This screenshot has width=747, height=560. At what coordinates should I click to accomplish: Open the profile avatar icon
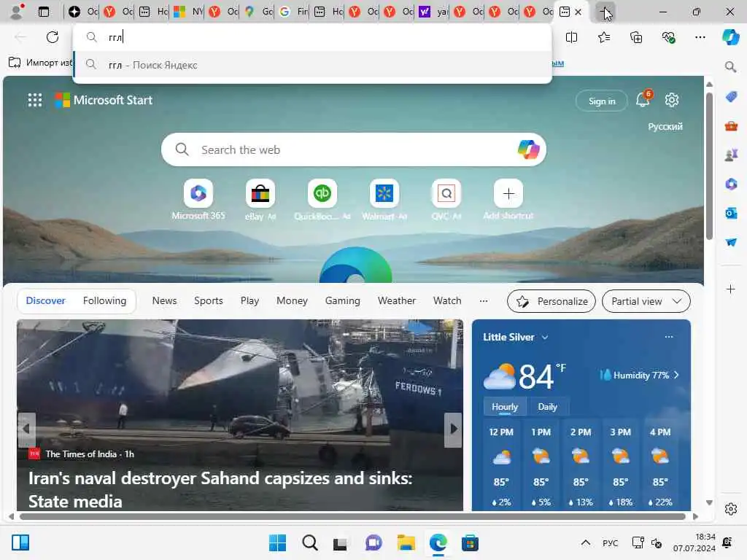click(17, 12)
